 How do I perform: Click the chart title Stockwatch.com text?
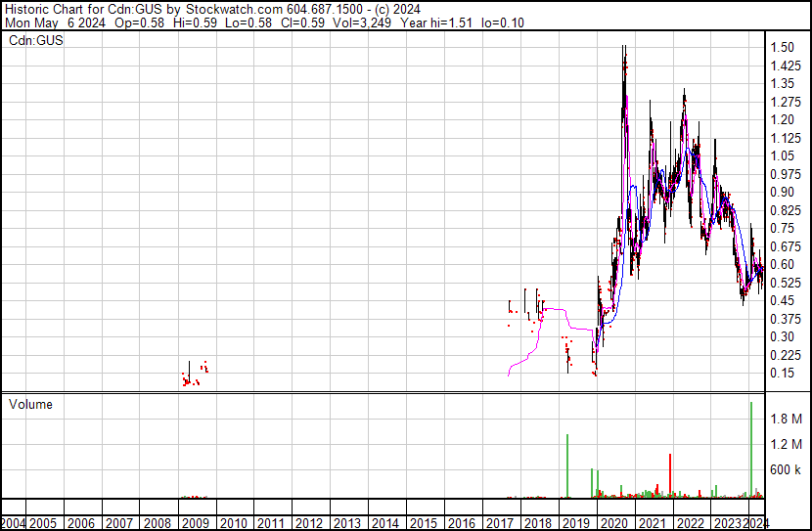[x=234, y=10]
